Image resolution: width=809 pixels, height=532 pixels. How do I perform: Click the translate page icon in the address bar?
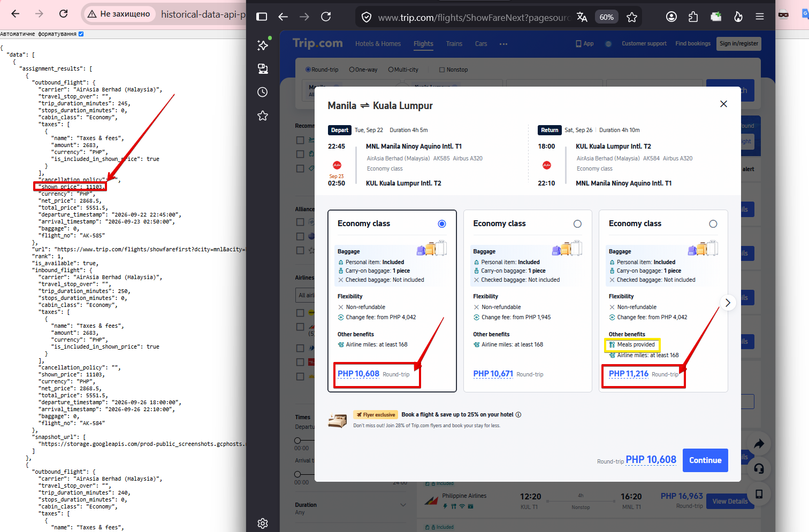click(582, 17)
